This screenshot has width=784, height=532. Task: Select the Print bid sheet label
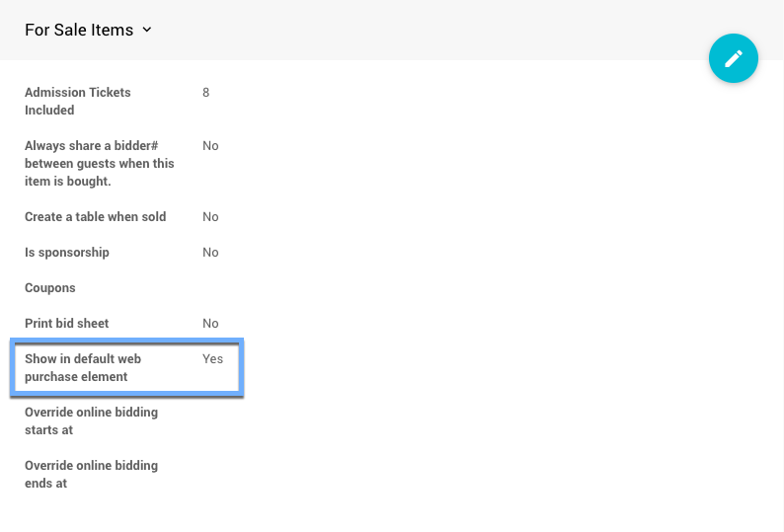click(67, 324)
